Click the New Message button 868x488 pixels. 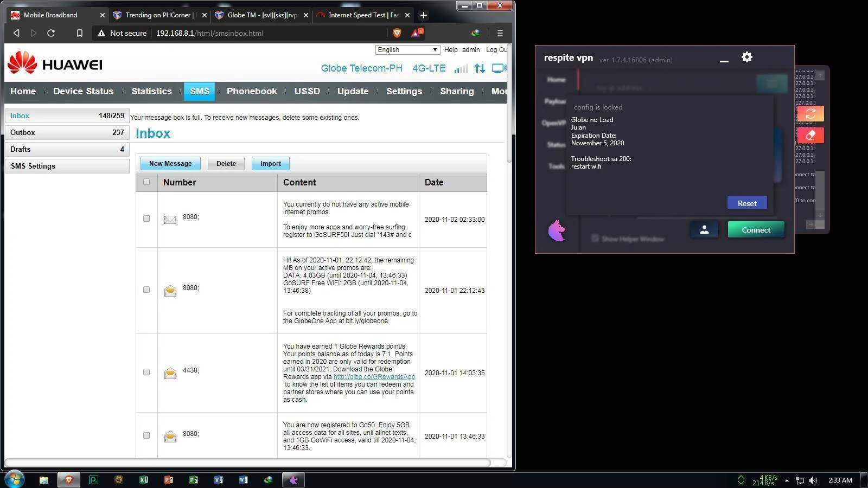170,164
